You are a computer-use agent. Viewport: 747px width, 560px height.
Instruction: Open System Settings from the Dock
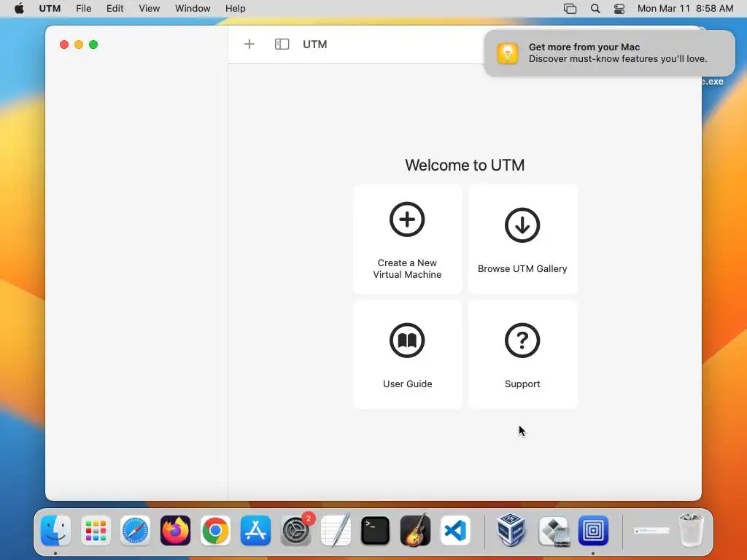pos(295,530)
